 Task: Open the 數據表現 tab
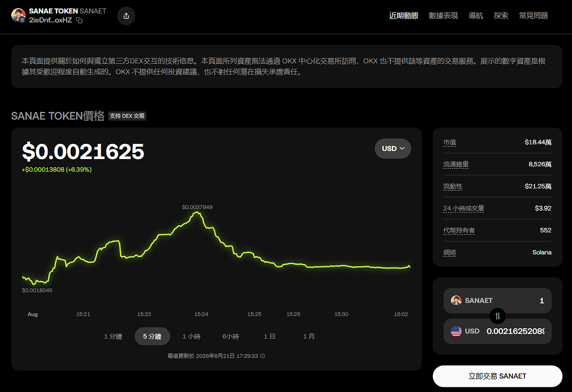tap(443, 16)
